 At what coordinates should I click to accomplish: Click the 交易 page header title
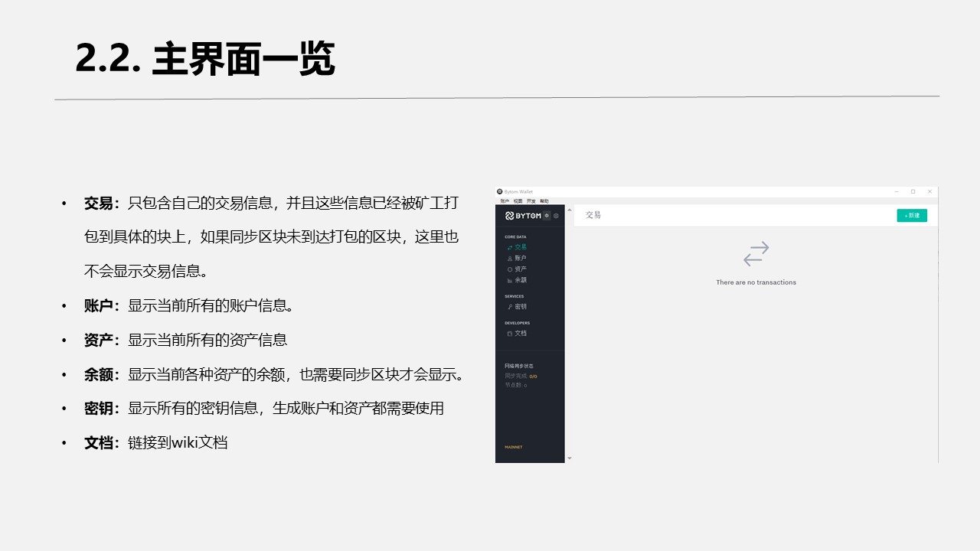593,215
